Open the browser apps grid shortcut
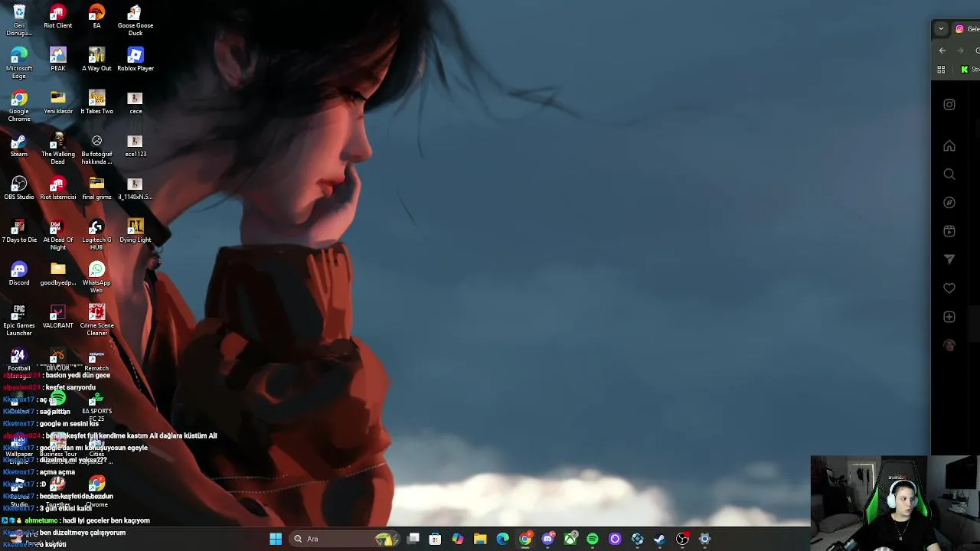This screenshot has width=980, height=551. point(941,70)
